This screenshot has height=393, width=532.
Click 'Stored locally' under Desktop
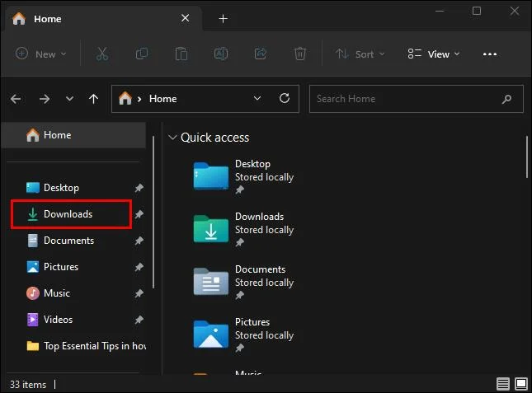pos(264,177)
